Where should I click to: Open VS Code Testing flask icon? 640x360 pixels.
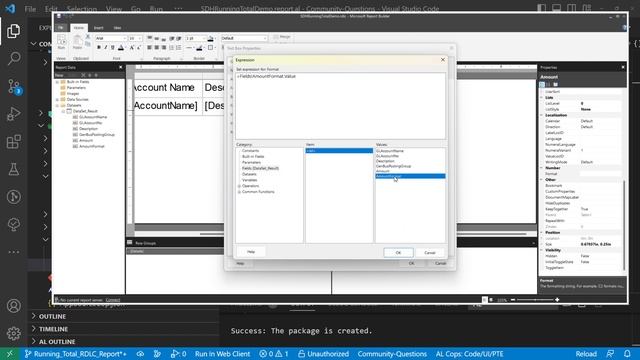[13, 169]
